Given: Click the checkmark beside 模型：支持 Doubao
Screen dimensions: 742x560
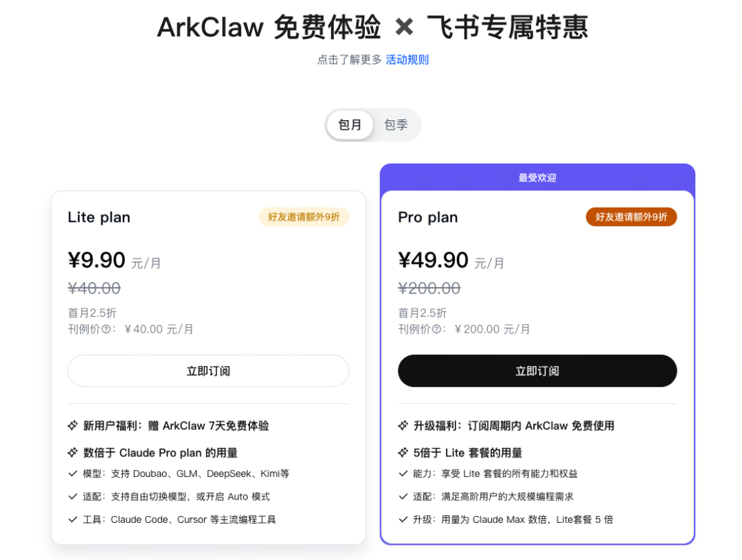Looking at the screenshot, I should pos(73,473).
